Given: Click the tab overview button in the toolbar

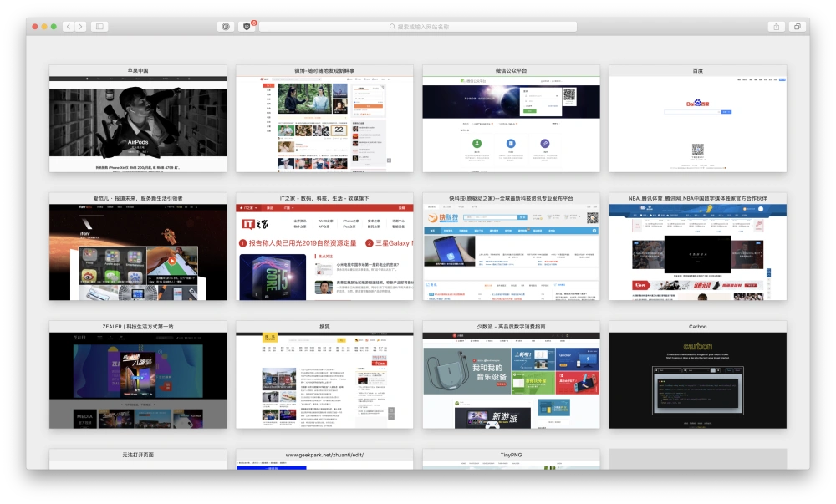Looking at the screenshot, I should (x=797, y=27).
